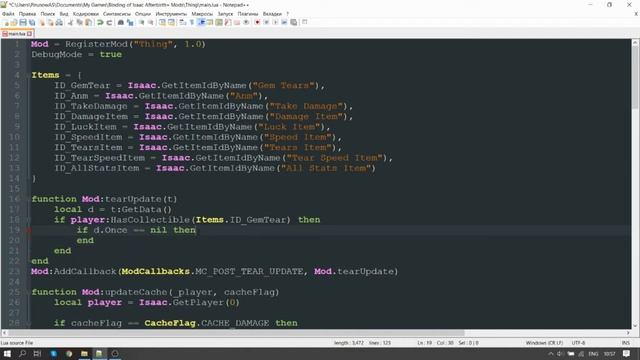Screen dimensions: 640x360
Task: Close the main.lua tab with its X
Action: 30,34
